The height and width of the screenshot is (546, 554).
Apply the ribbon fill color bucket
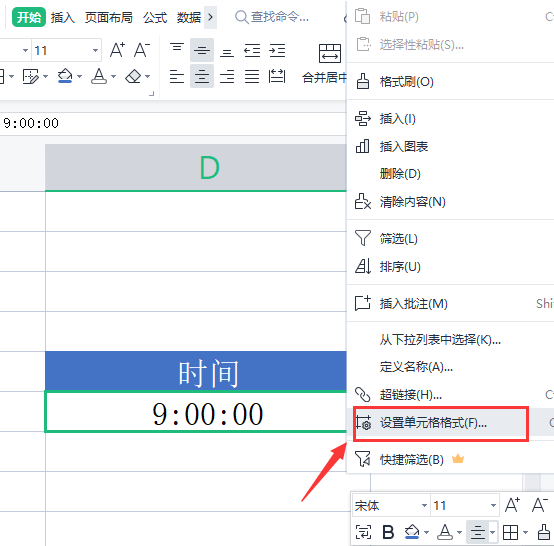tap(65, 76)
